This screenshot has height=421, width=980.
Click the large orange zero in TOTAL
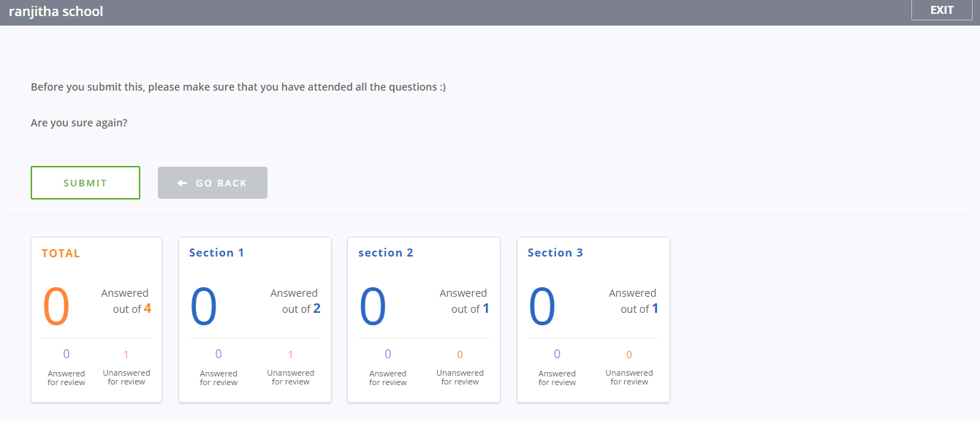[x=56, y=307]
